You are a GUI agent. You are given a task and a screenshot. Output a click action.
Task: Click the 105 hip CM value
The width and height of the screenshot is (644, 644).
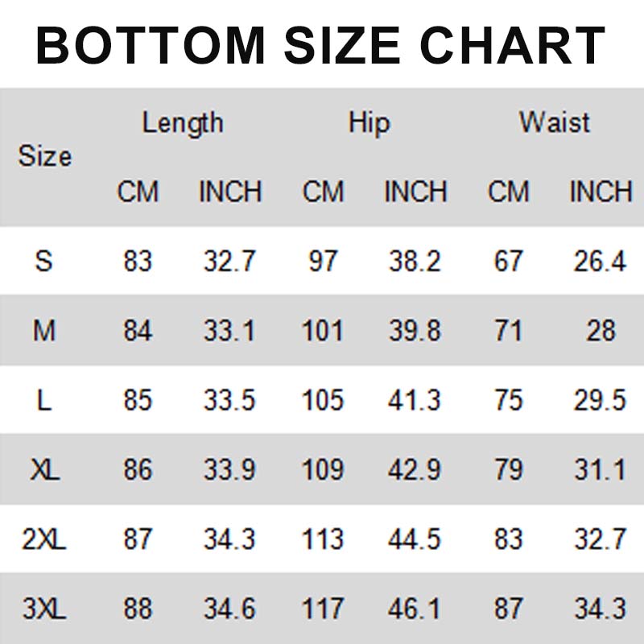pyautogui.click(x=322, y=400)
